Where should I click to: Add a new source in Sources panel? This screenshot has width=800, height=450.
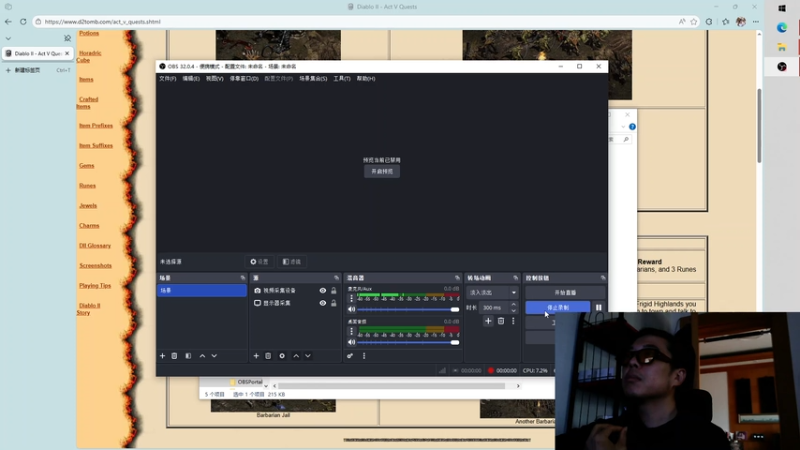pos(256,356)
